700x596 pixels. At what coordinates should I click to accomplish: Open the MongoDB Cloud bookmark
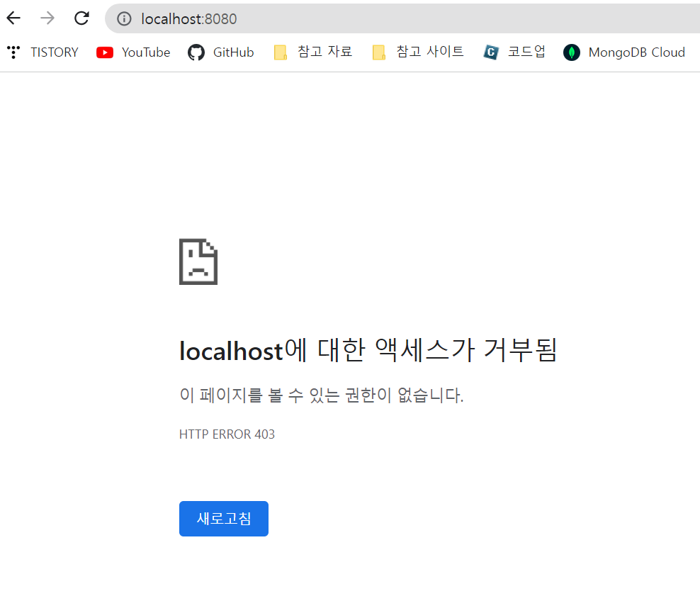[x=624, y=52]
